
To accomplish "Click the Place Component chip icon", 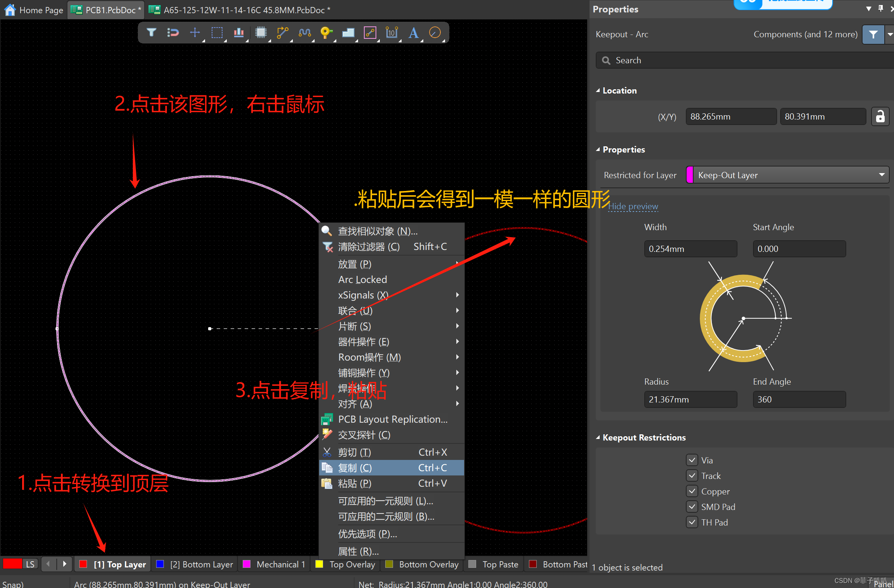I will [261, 33].
